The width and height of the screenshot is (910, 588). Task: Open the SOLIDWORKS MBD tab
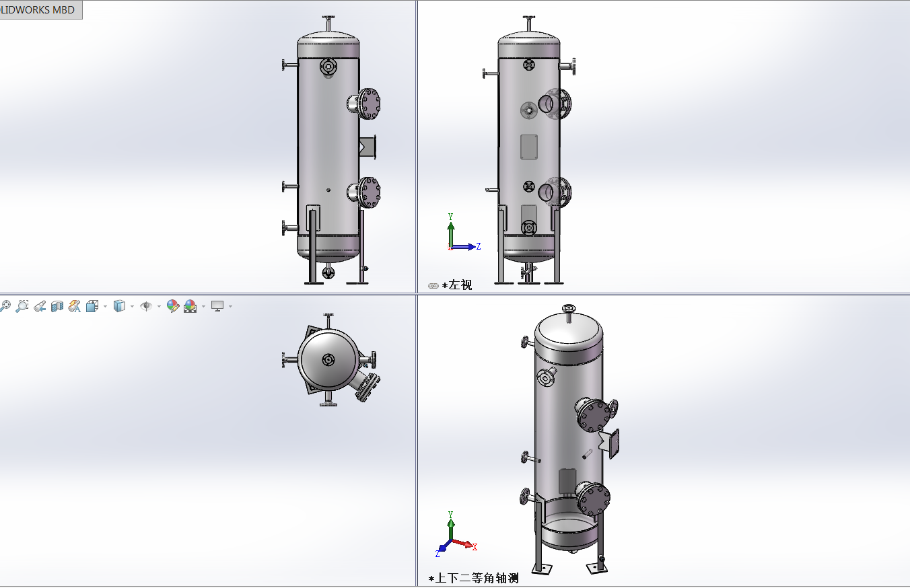[x=40, y=9]
